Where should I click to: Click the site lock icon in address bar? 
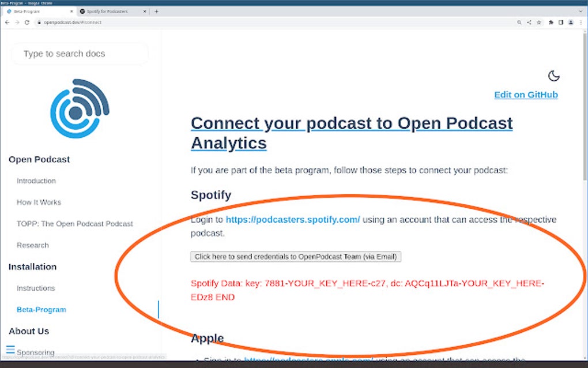coord(39,22)
